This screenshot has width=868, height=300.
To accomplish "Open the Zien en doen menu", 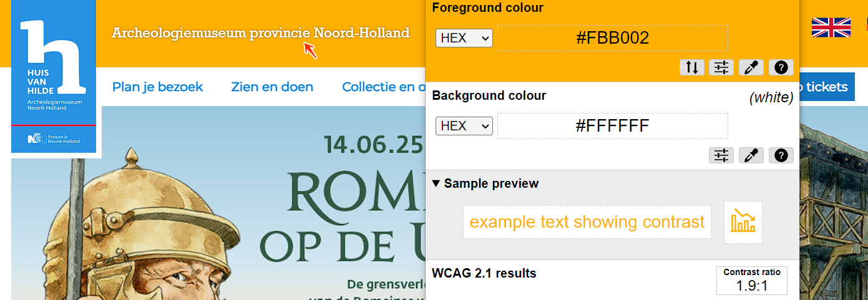I will click(272, 87).
